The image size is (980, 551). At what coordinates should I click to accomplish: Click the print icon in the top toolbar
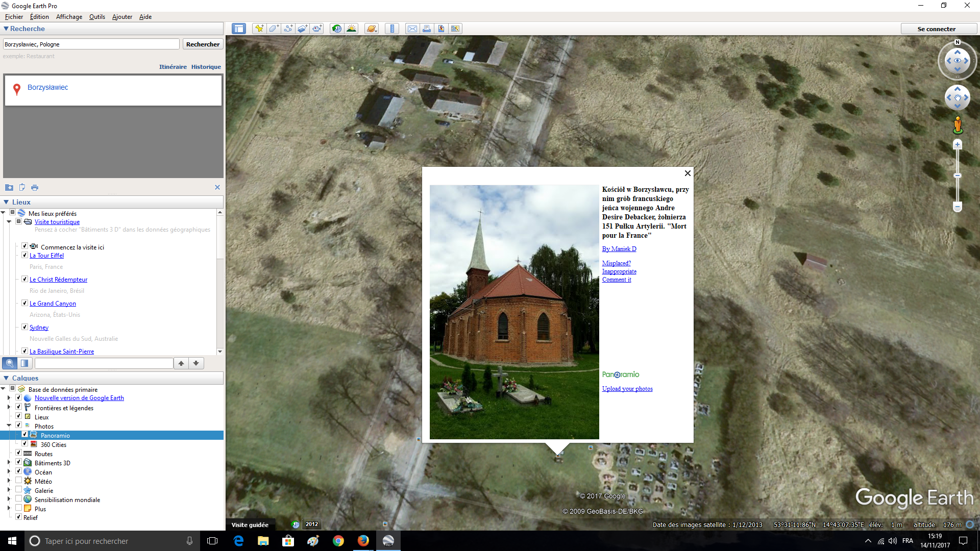426,29
